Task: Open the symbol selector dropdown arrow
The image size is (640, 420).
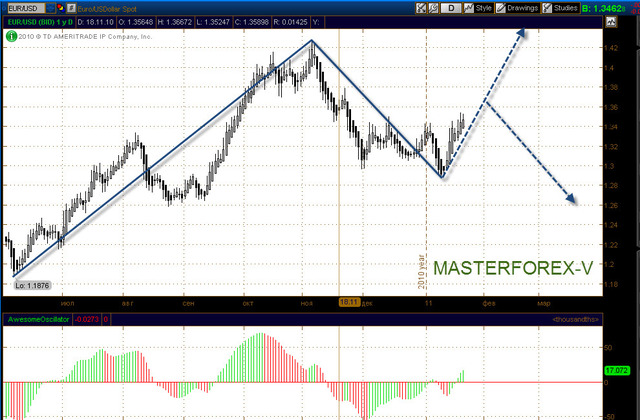Action: pyautogui.click(x=51, y=8)
